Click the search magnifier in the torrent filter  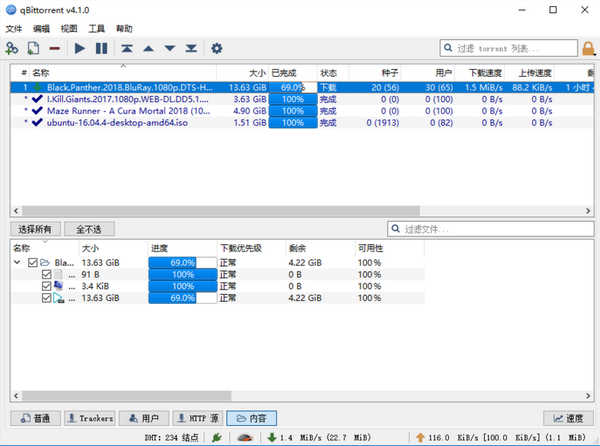pyautogui.click(x=448, y=48)
